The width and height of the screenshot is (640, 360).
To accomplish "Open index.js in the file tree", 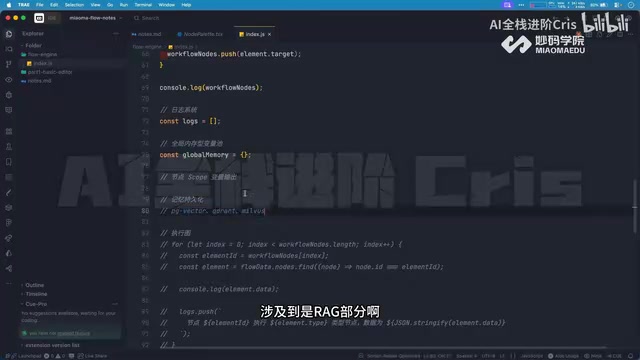I will coord(42,63).
